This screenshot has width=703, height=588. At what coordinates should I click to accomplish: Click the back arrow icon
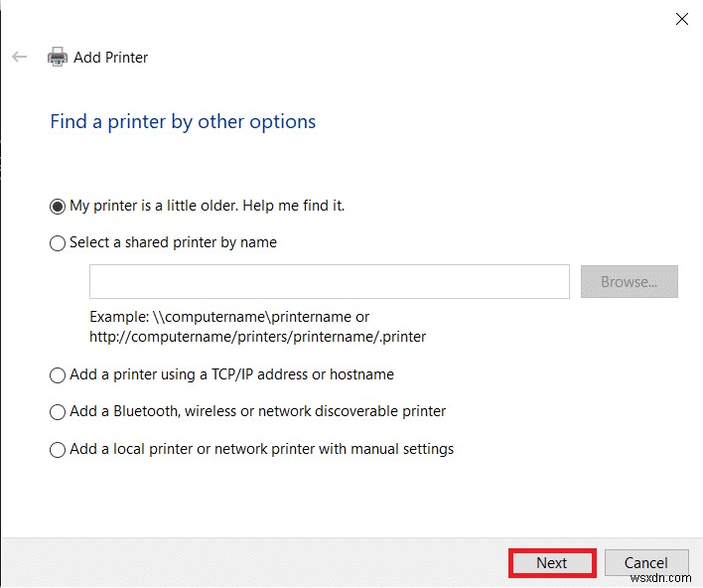19,57
